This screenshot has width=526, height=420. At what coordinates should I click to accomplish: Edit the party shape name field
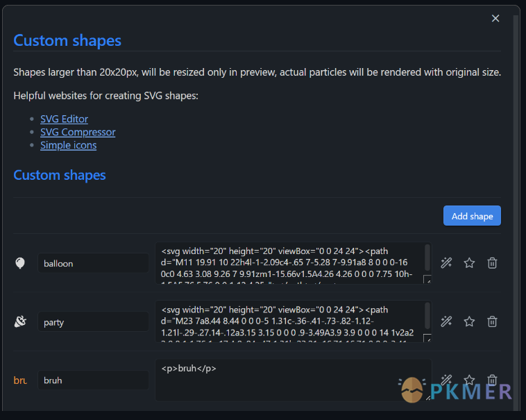tap(92, 321)
